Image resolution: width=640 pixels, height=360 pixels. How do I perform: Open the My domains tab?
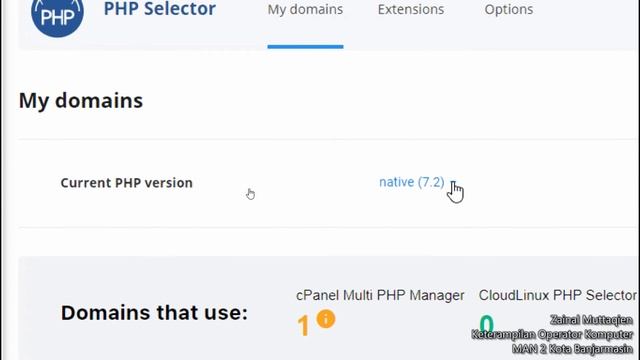(x=305, y=9)
